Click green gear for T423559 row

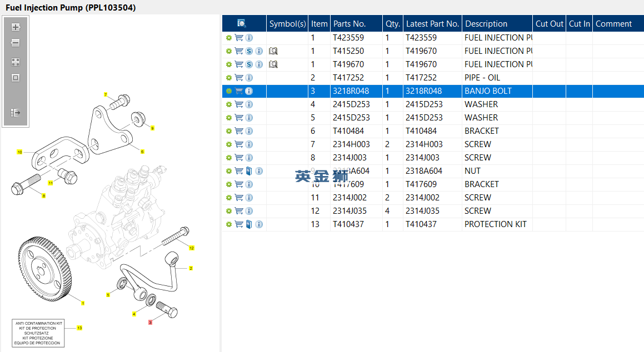[229, 38]
